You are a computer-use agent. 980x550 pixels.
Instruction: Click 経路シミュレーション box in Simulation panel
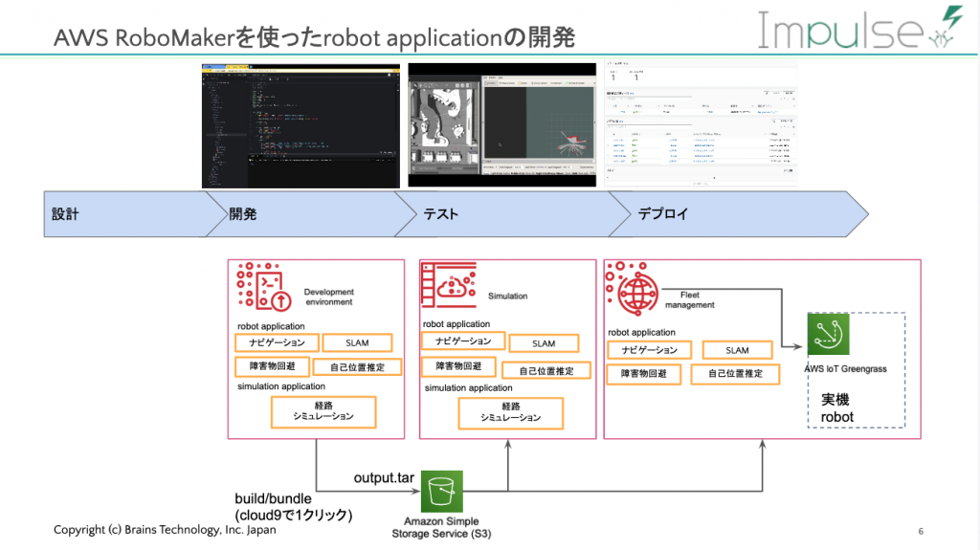[511, 413]
